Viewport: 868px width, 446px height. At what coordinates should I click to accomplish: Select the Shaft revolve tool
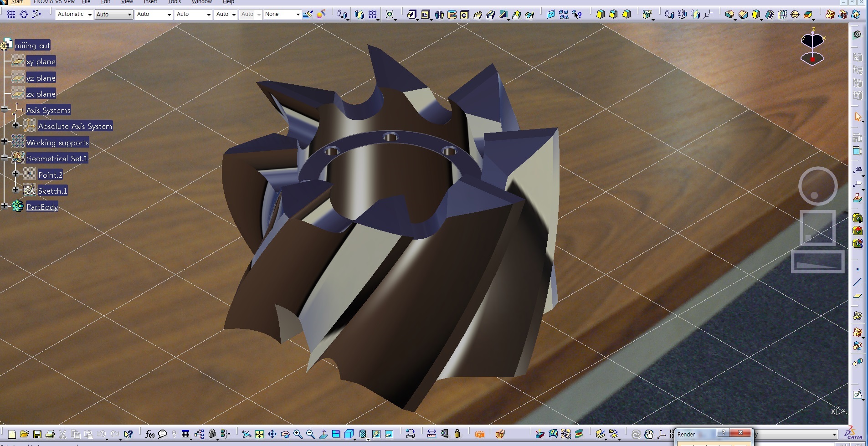(x=439, y=15)
